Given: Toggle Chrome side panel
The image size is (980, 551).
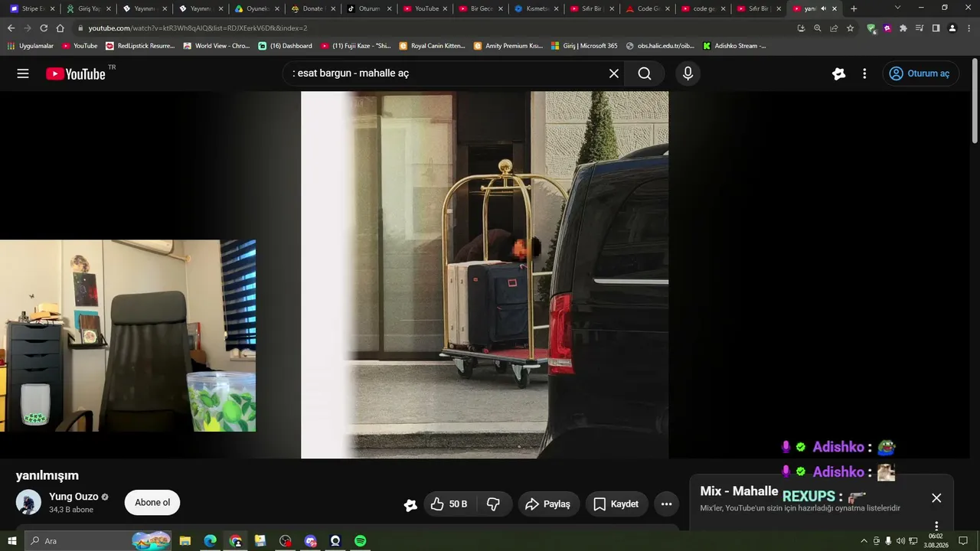Looking at the screenshot, I should click(x=936, y=28).
